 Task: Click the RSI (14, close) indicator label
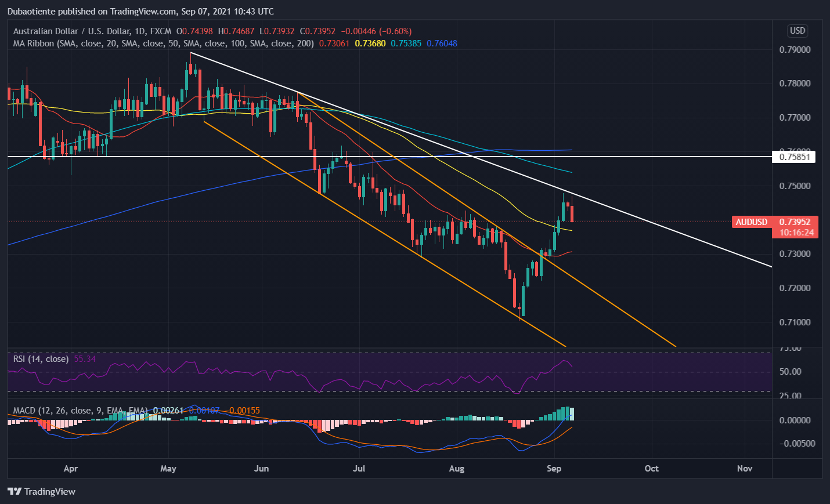click(41, 359)
